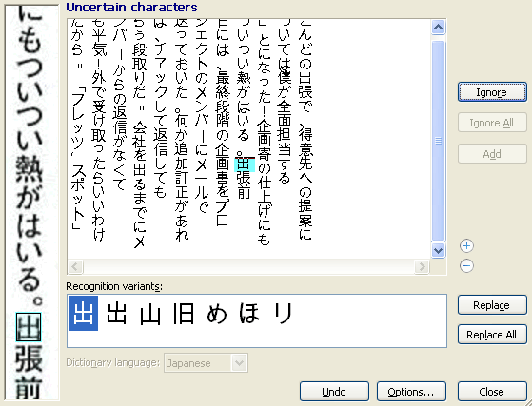Image resolution: width=532 pixels, height=406 pixels.
Task: Click the horizontal scrollbar track
Action: 248,266
